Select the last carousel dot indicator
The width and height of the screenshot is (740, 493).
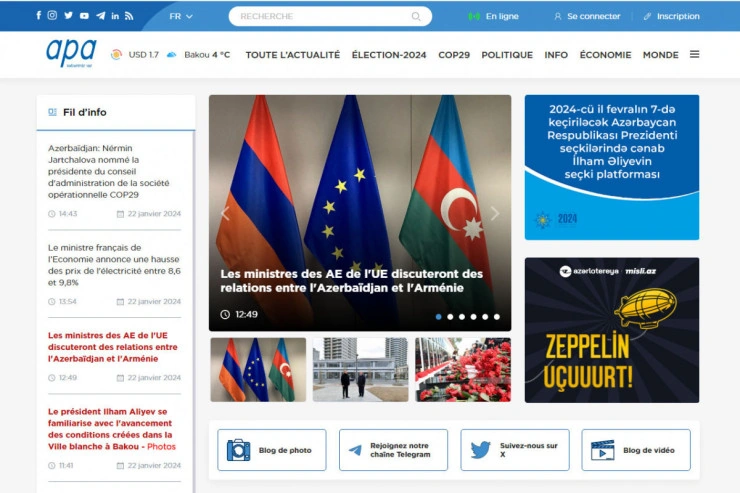(497, 316)
